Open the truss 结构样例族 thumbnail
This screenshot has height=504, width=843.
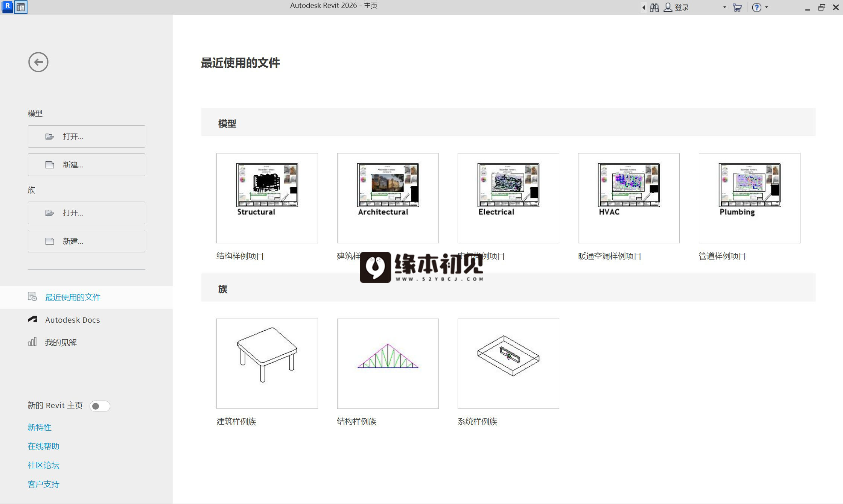(388, 364)
